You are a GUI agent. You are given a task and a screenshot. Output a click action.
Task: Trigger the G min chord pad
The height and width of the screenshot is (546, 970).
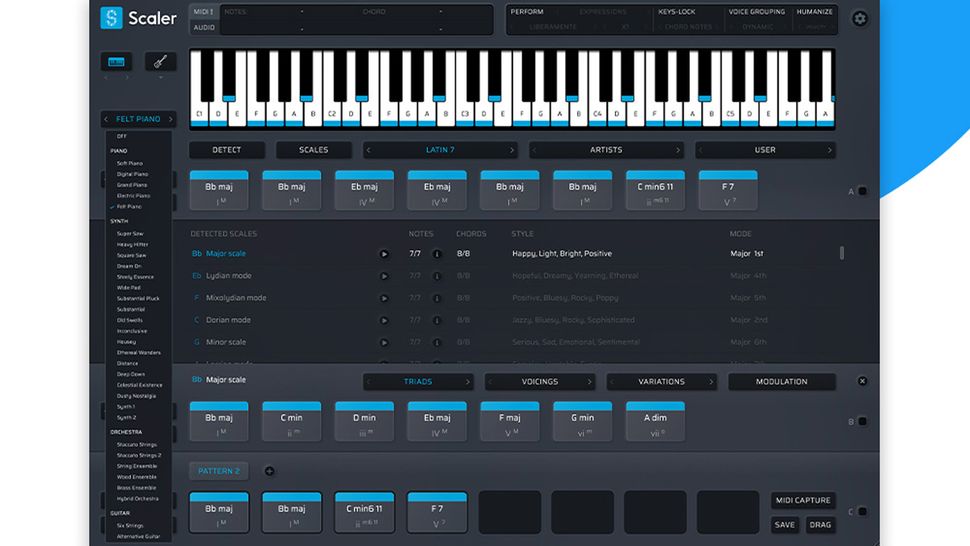click(x=582, y=422)
